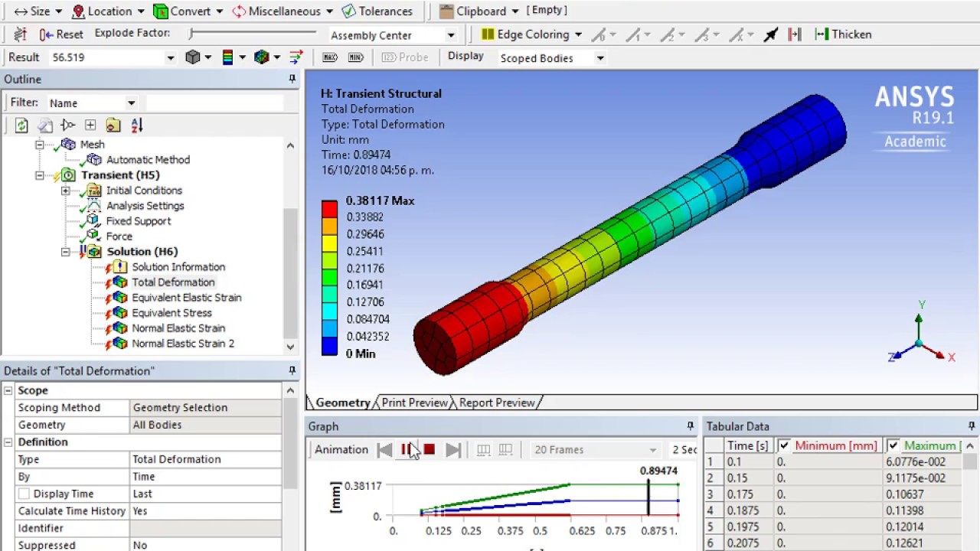Click the red vertex marker icon before Thicken
The image size is (980, 551).
click(794, 34)
